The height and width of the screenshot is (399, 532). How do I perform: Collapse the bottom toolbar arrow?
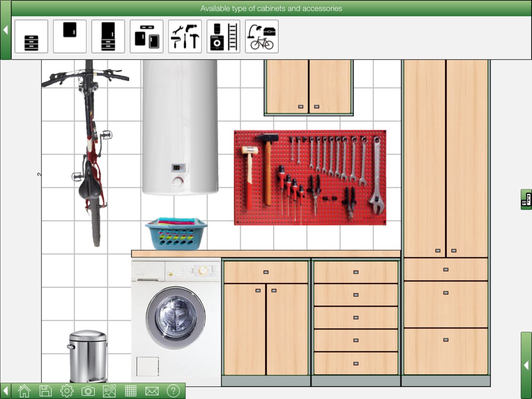(x=5, y=390)
